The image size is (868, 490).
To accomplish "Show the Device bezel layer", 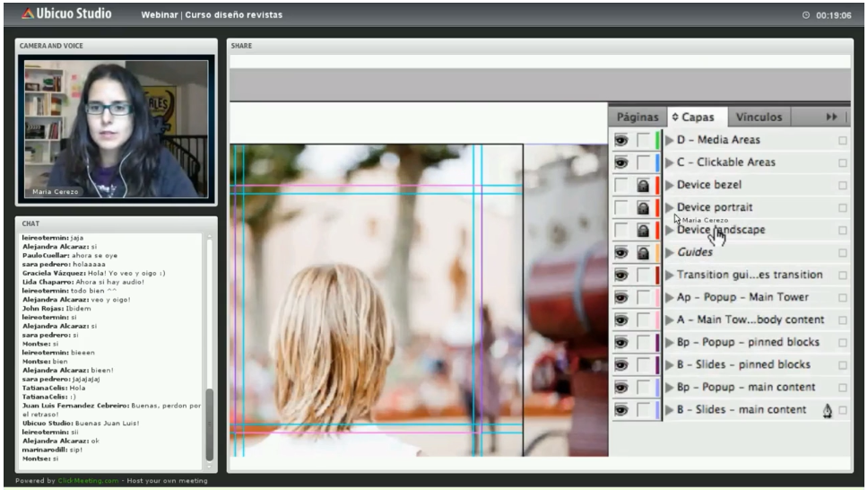I will pos(621,185).
